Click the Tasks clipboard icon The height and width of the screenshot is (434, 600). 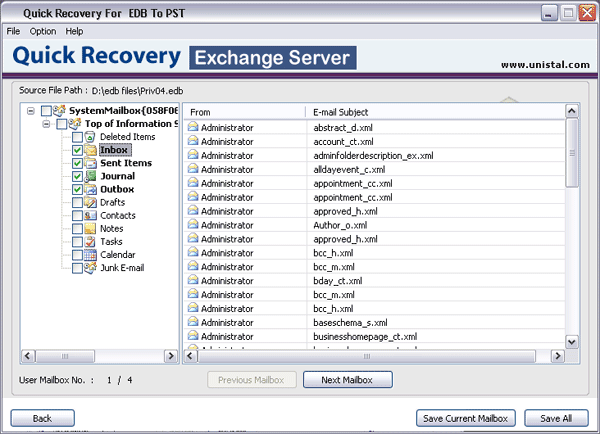pyautogui.click(x=90, y=241)
